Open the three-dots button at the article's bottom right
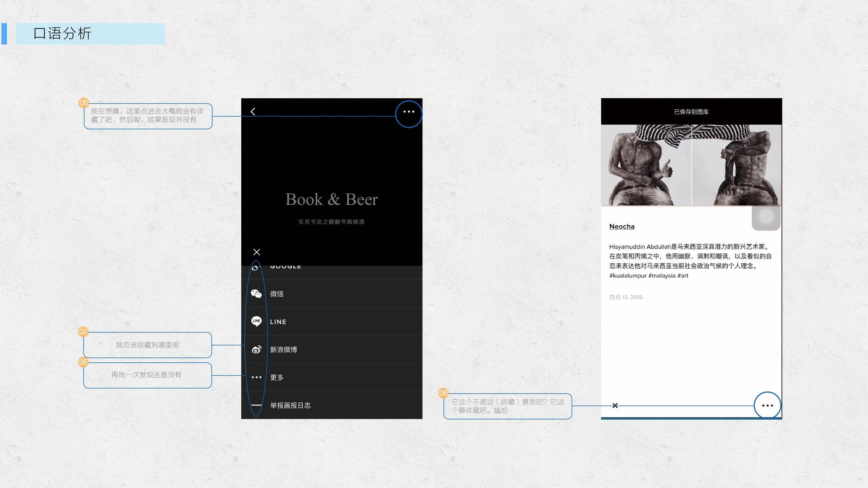 [767, 405]
